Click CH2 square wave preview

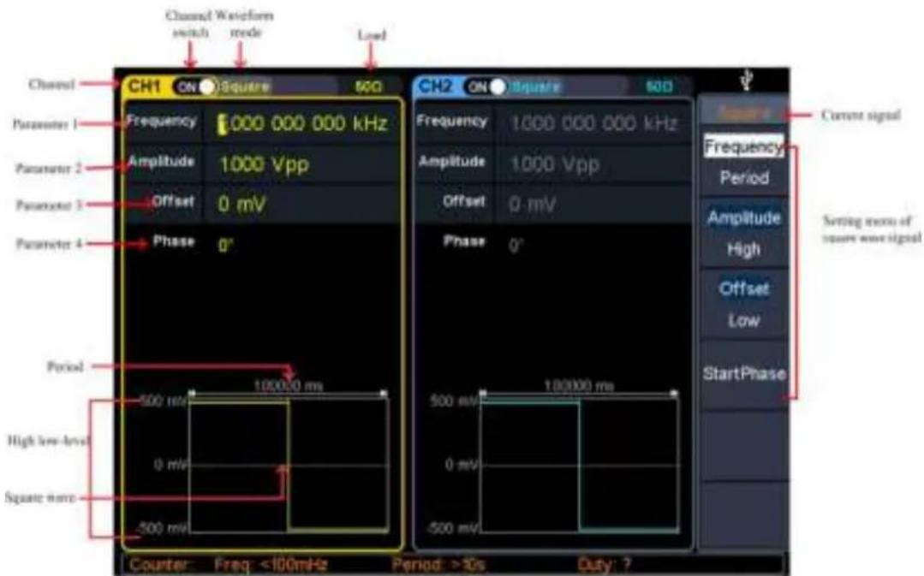pos(579,466)
